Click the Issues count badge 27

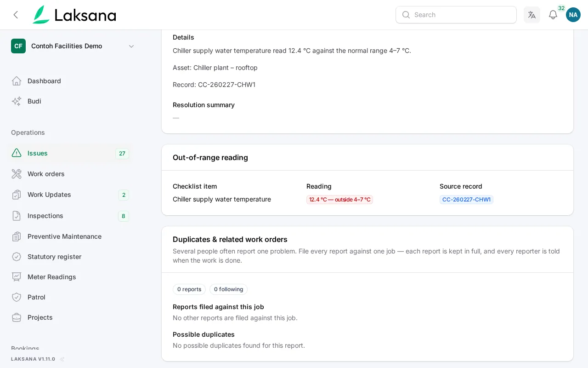[122, 154]
